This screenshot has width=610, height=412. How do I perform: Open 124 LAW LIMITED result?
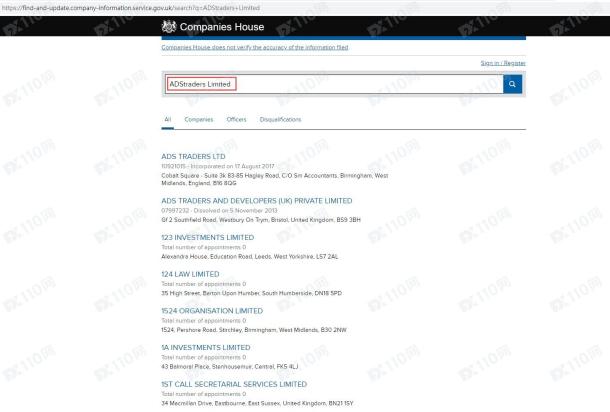(190, 274)
